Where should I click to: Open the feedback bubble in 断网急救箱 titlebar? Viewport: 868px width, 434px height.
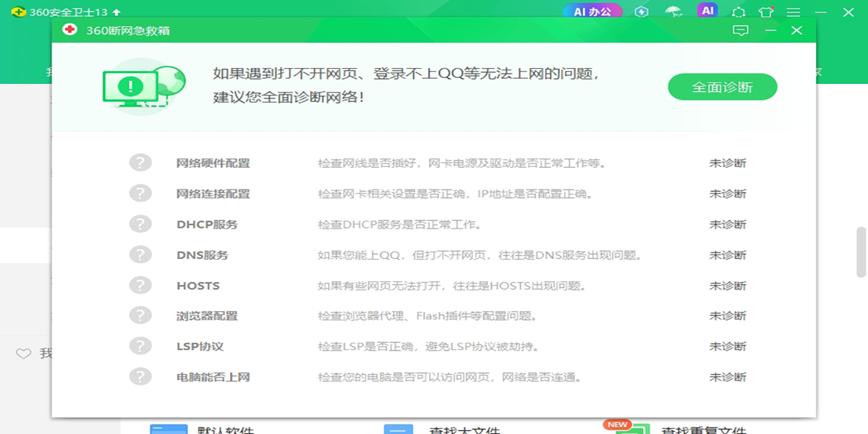click(x=739, y=31)
